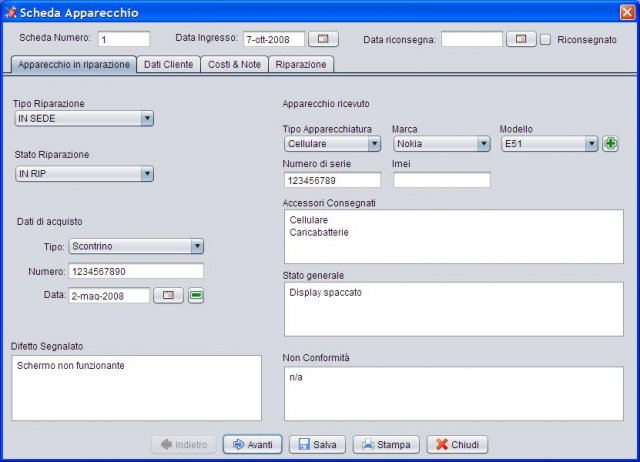
Task: Click the green plus icon next to Modello
Action: pos(610,144)
